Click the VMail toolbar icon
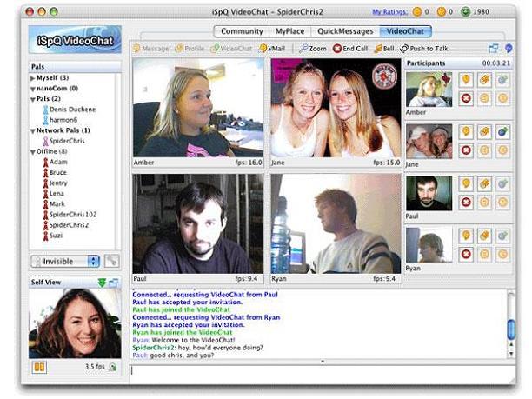 (272, 49)
